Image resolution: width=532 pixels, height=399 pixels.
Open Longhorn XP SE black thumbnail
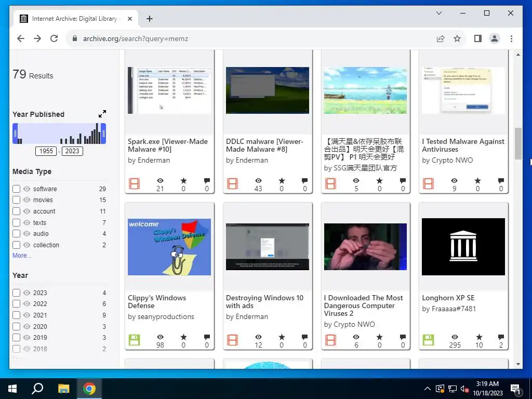point(463,247)
